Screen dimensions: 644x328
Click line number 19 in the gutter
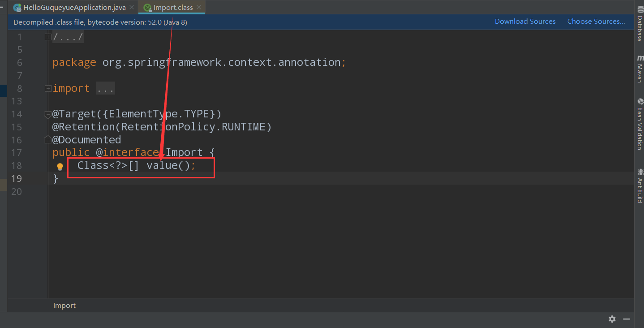17,178
